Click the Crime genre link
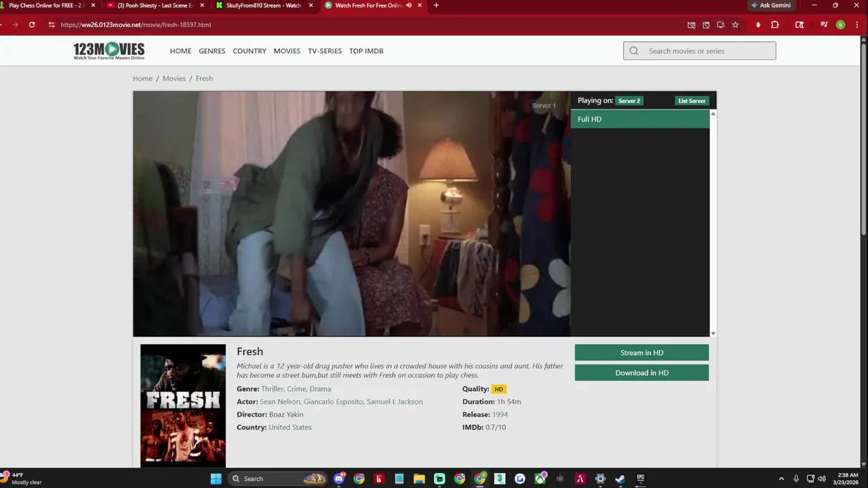868x488 pixels. pos(296,389)
